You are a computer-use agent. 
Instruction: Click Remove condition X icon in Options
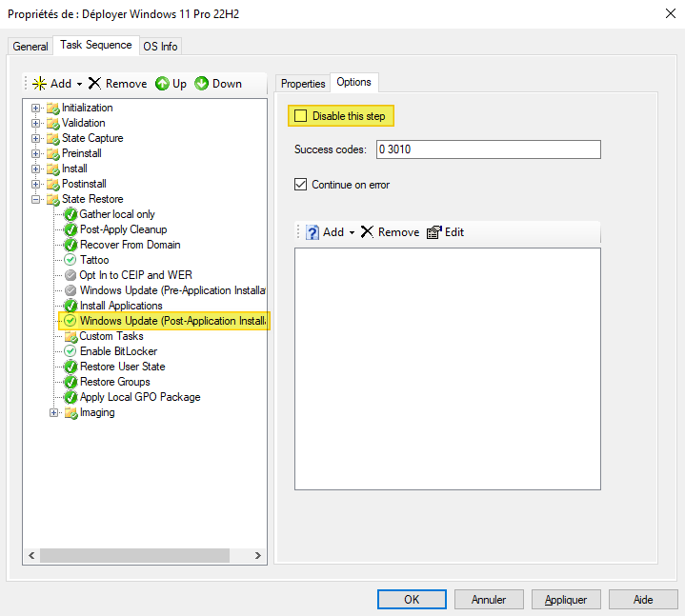(x=367, y=231)
